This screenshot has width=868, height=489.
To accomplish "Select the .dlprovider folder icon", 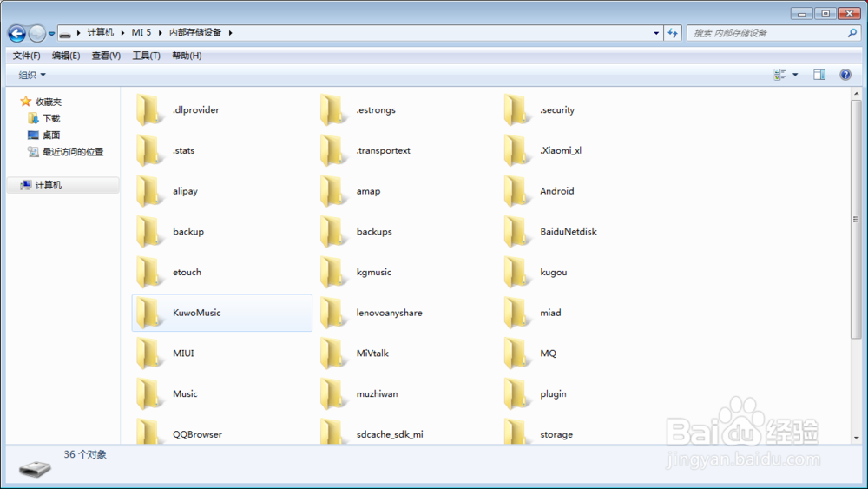I will [x=149, y=109].
